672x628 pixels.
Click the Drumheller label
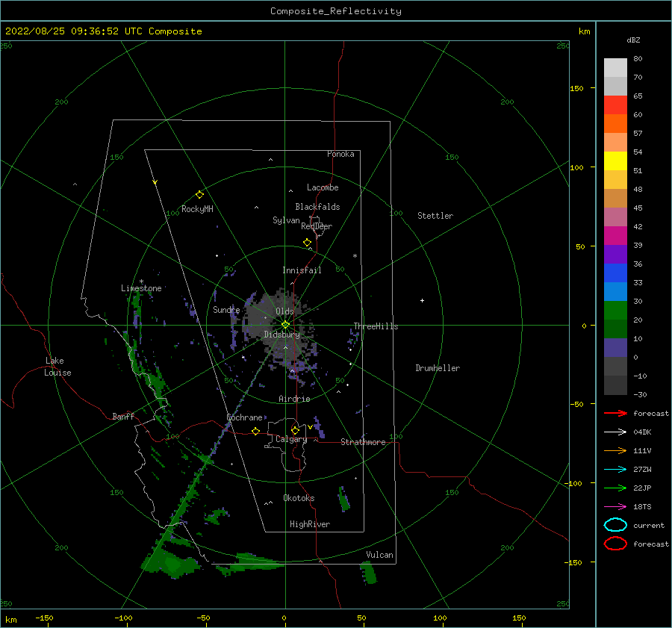(x=438, y=368)
